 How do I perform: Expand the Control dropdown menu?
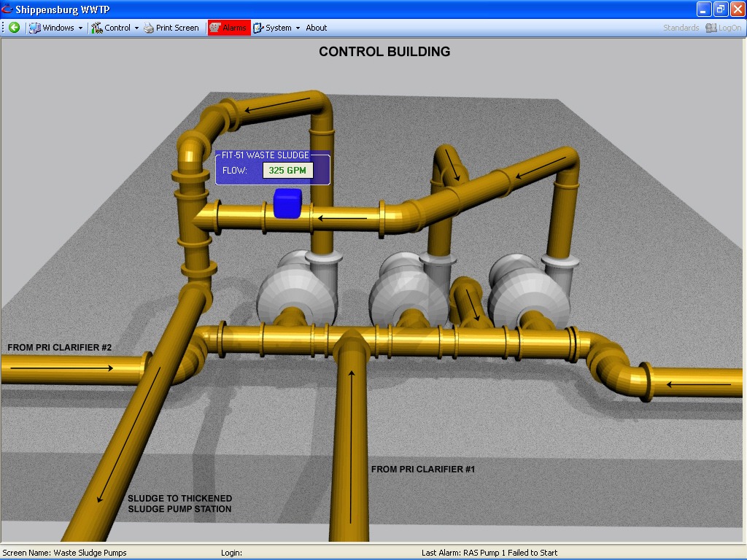pyautogui.click(x=115, y=28)
